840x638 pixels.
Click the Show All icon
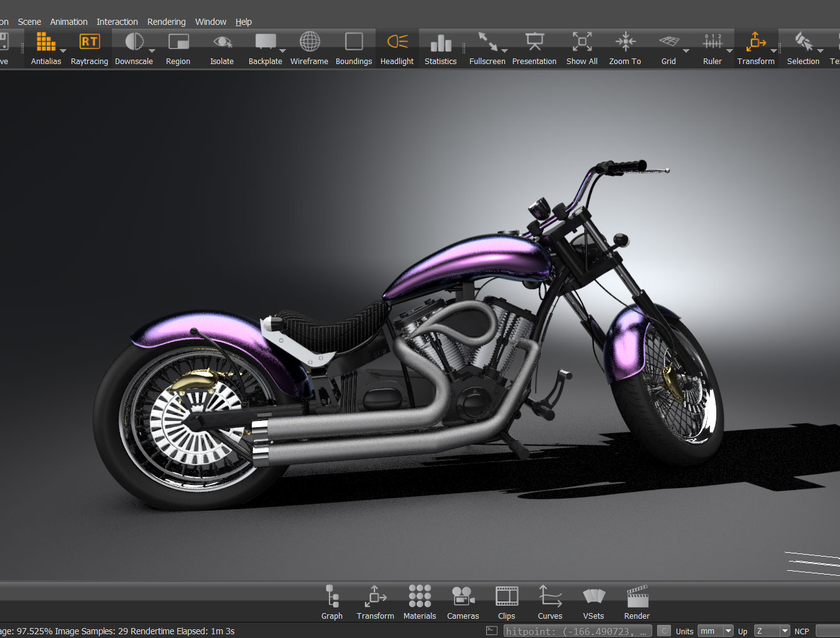tap(581, 49)
